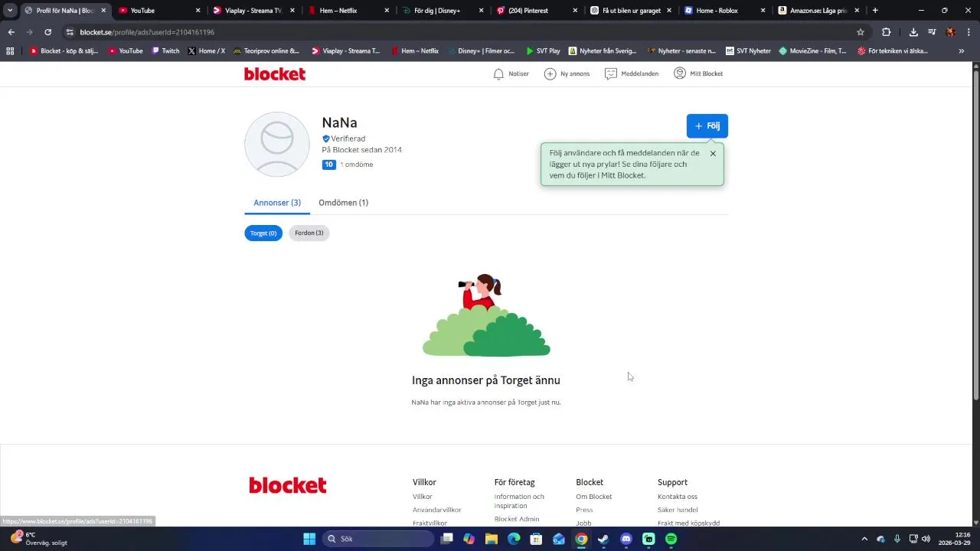Open the Windows Start menu
This screenshot has height=551, width=980.
point(309,539)
